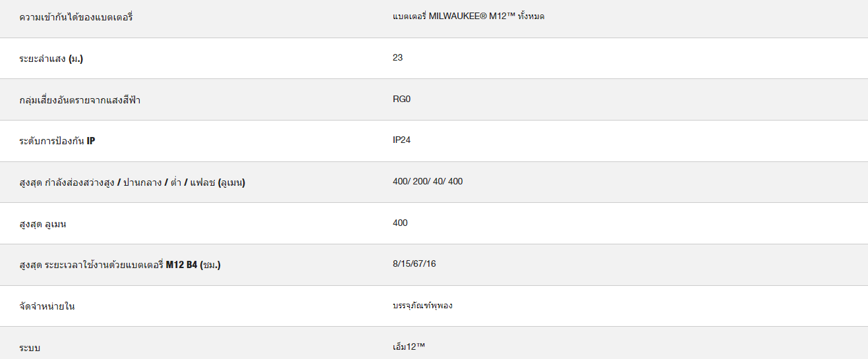Viewport: 868px width, 359px height.
Task: Click the ระดับการป้องกัน IP label
Action: 57,141
